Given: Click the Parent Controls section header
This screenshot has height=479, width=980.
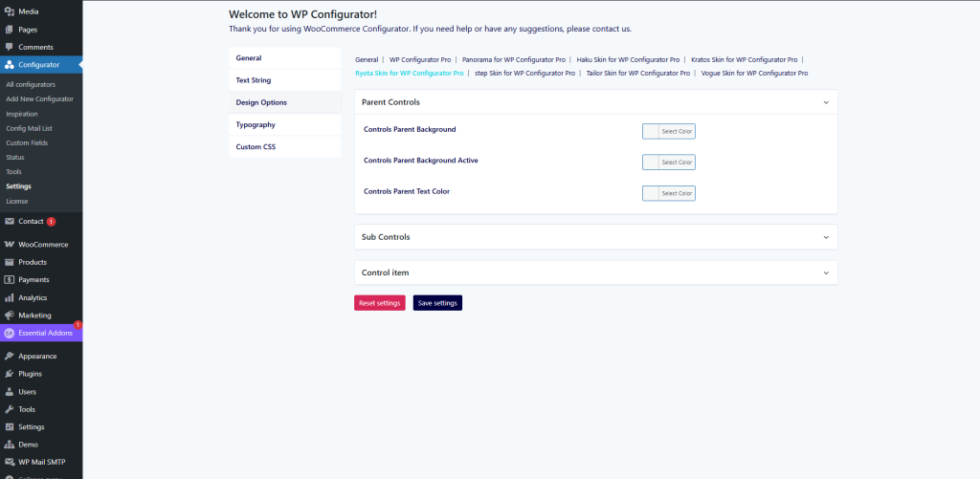Looking at the screenshot, I should tap(595, 102).
